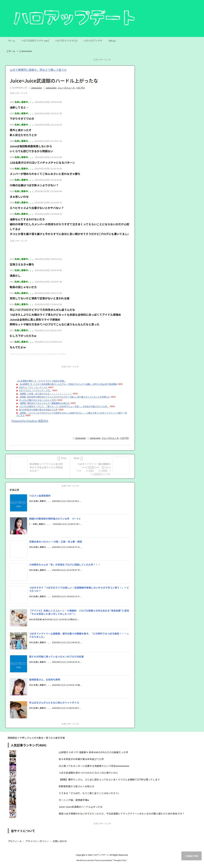
Task: Open talk.jp navigation item
Action: click(x=112, y=41)
